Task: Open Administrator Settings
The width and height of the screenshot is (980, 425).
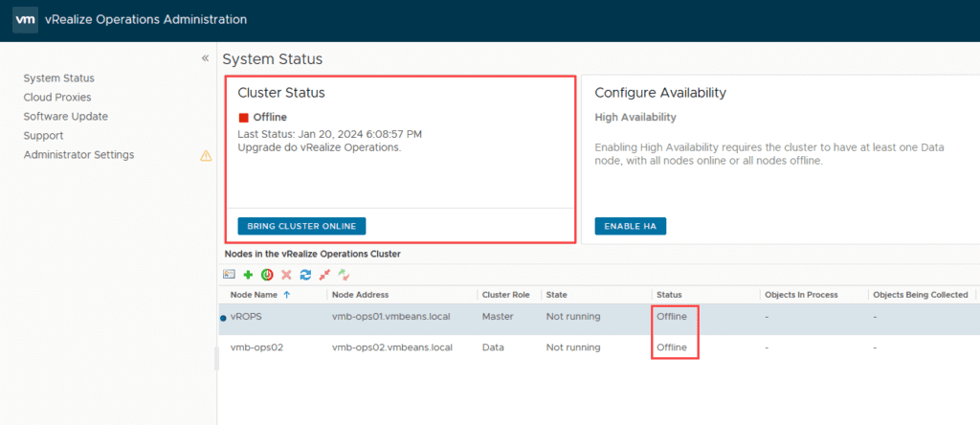Action: (x=78, y=154)
